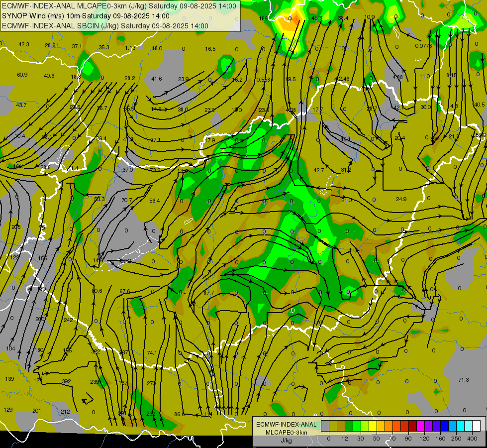Screen dimensions: 487x448
Task: Click the 'SYNOP Wind (m/s) 10m' title line
Action: pos(41,16)
